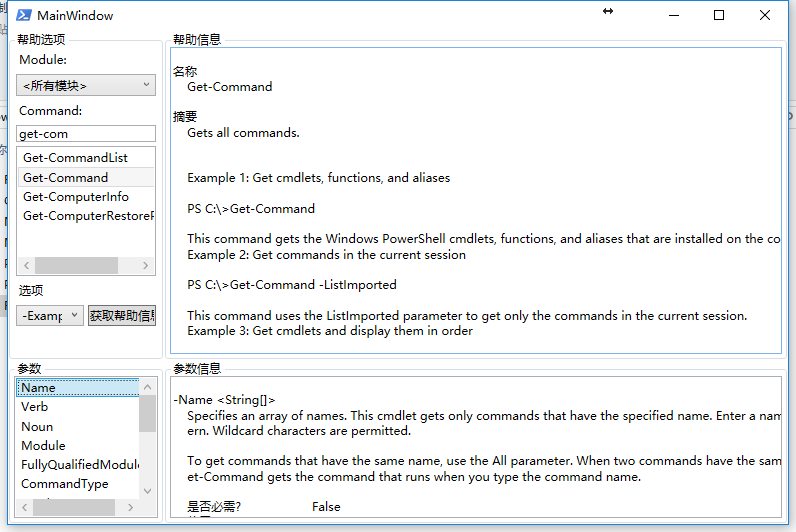Open the Module dropdown showing <所有模块>
This screenshot has height=532, width=796.
[x=86, y=85]
